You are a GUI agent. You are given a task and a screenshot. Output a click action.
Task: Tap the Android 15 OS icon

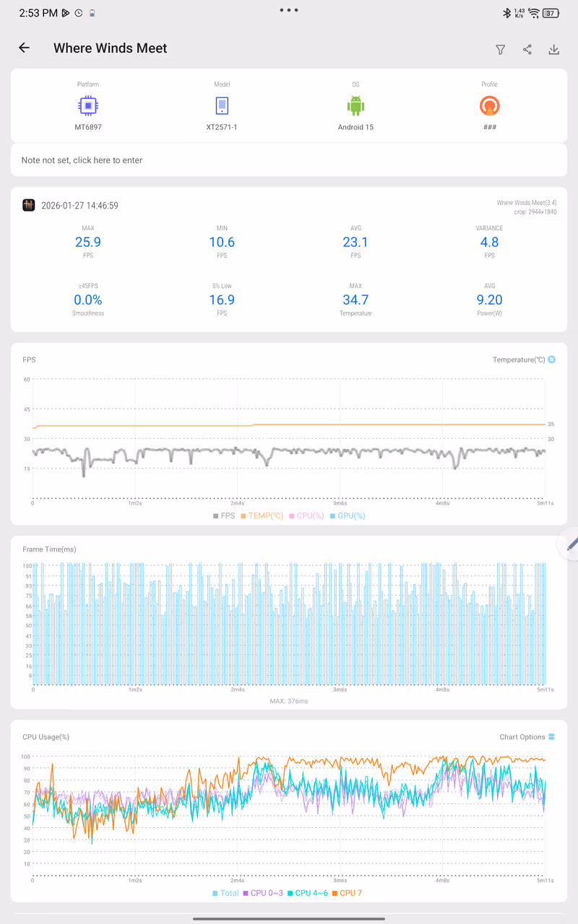(x=355, y=106)
